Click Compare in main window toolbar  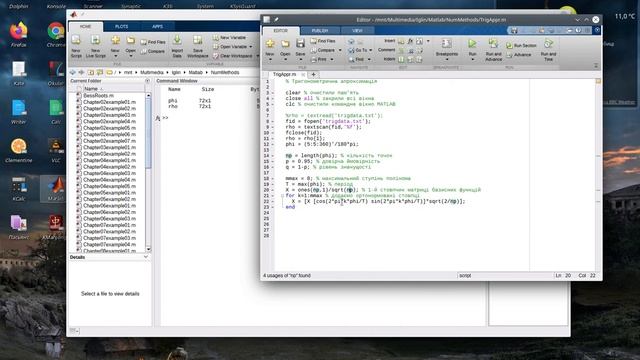[153, 51]
